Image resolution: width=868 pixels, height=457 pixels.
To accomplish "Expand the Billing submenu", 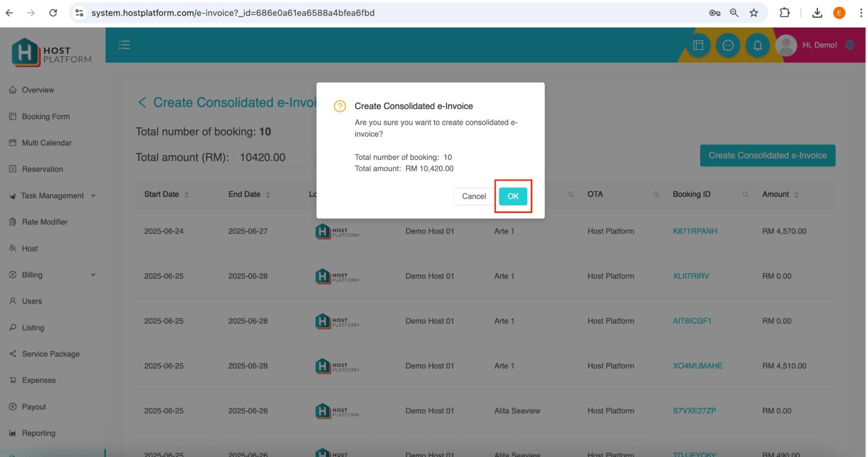I will point(52,275).
